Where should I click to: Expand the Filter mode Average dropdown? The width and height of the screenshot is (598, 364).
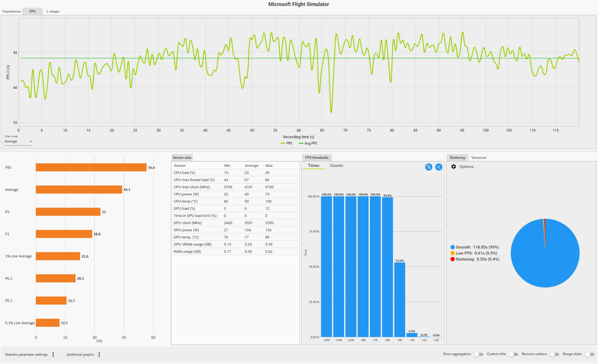pos(18,142)
